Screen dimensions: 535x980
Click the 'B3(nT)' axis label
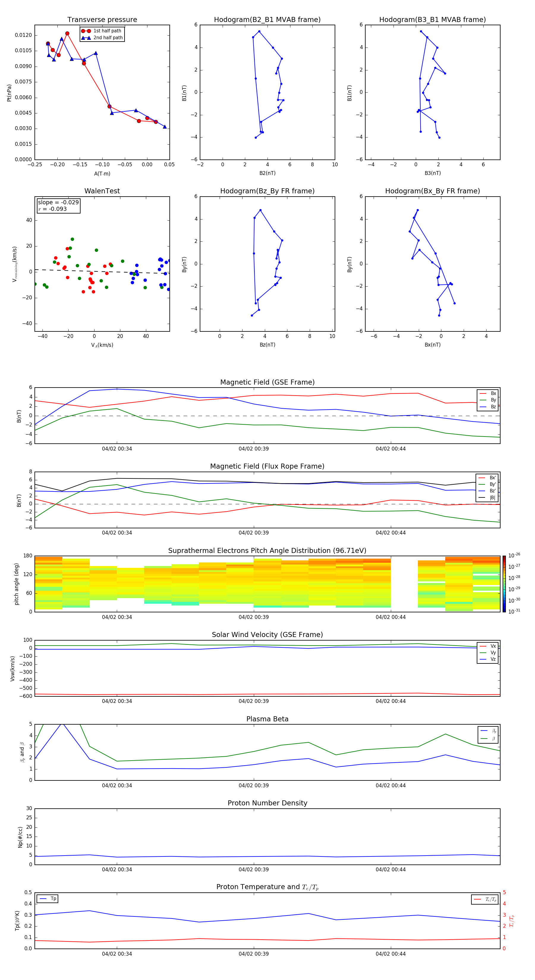pos(432,173)
